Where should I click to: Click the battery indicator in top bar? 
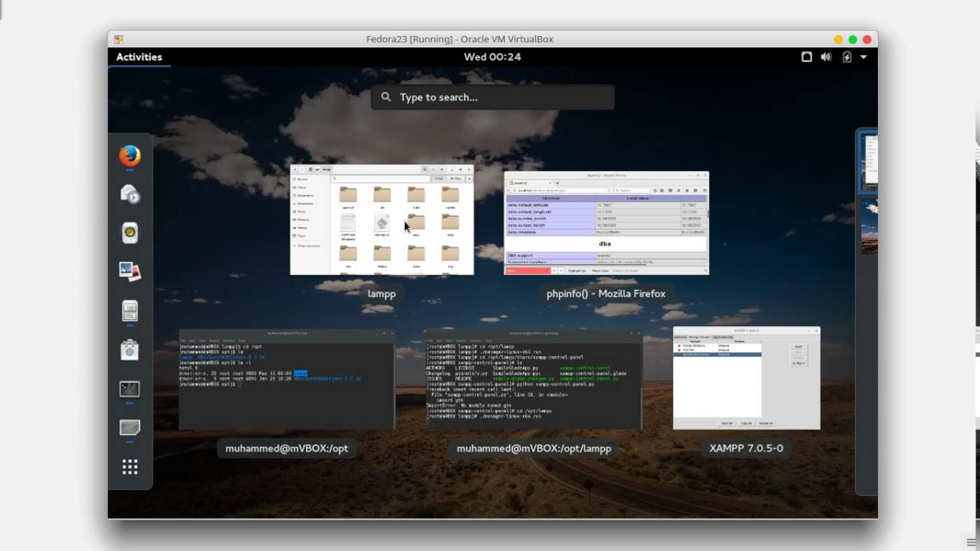(x=847, y=57)
